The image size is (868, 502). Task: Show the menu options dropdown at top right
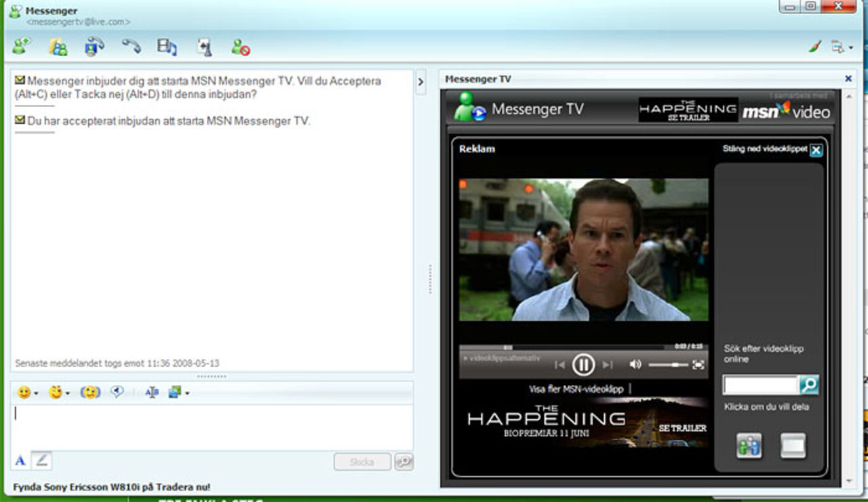842,47
